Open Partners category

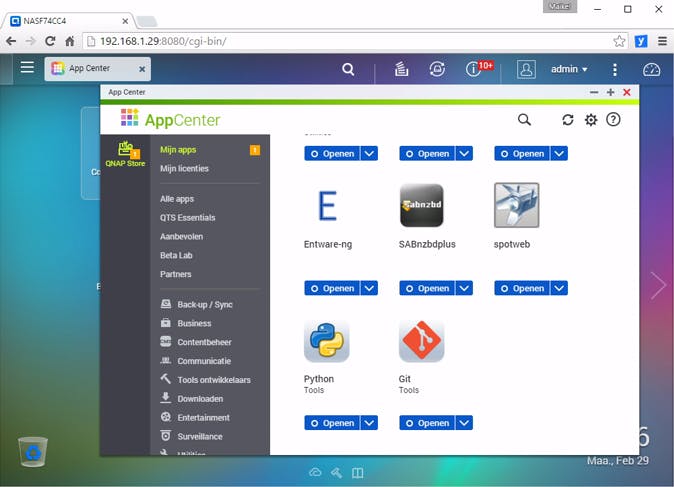click(x=175, y=274)
